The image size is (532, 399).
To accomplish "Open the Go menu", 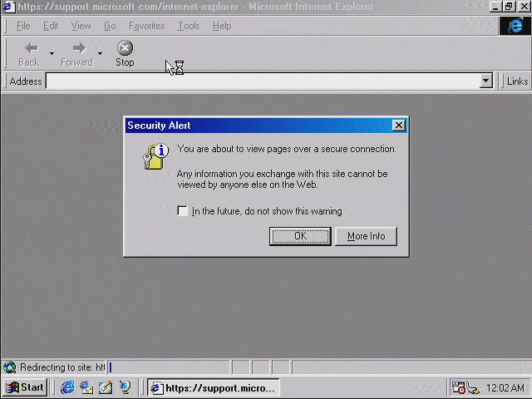I will pyautogui.click(x=110, y=26).
